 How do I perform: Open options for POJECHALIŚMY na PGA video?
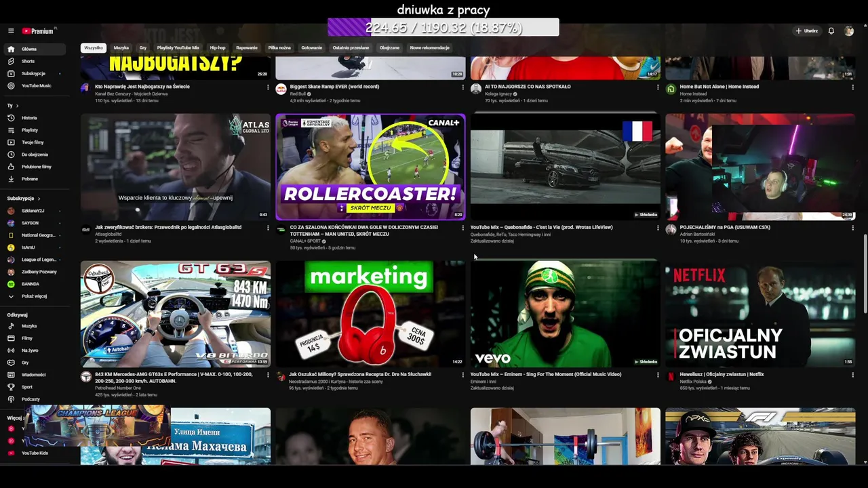click(853, 228)
